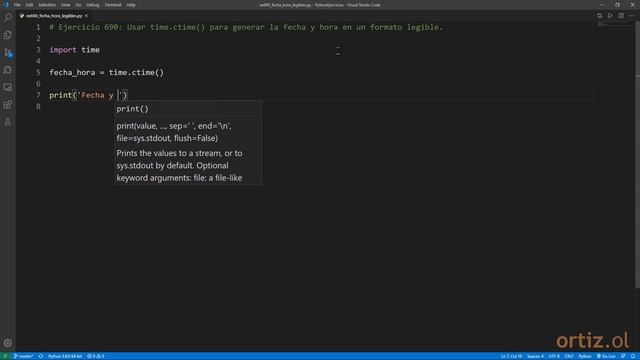
Task: Open the Source Control view
Action: click(x=8, y=52)
